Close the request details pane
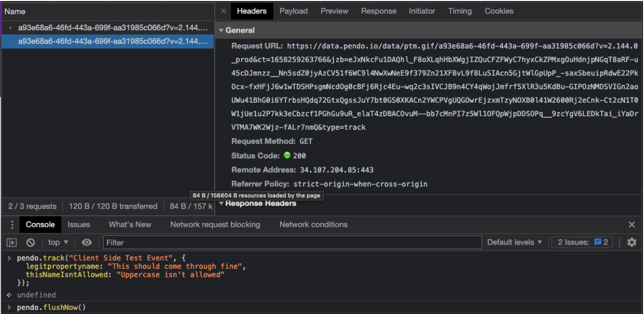The width and height of the screenshot is (644, 314). coord(224,11)
